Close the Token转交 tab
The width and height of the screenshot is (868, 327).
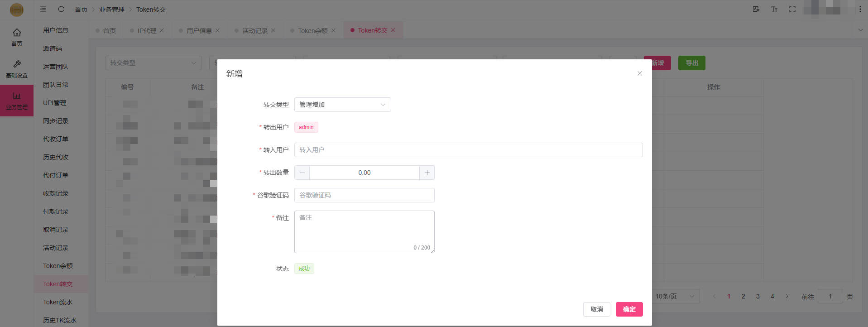coord(393,30)
